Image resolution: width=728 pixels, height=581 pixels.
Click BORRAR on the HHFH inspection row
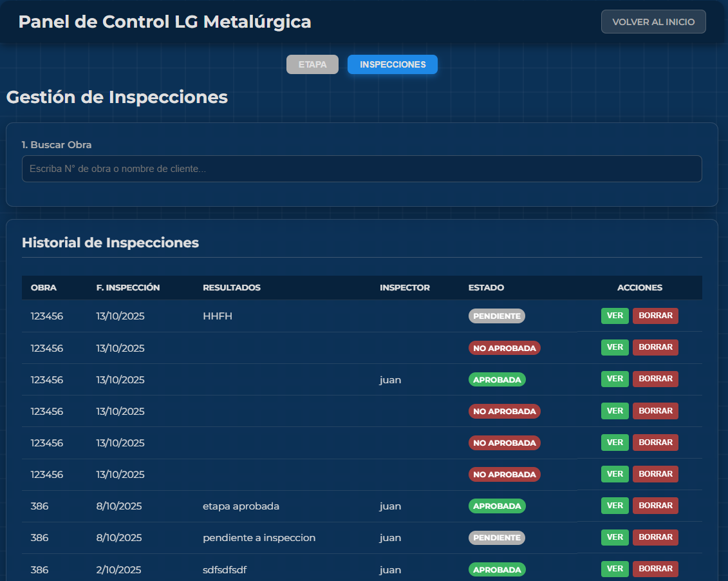click(x=655, y=316)
